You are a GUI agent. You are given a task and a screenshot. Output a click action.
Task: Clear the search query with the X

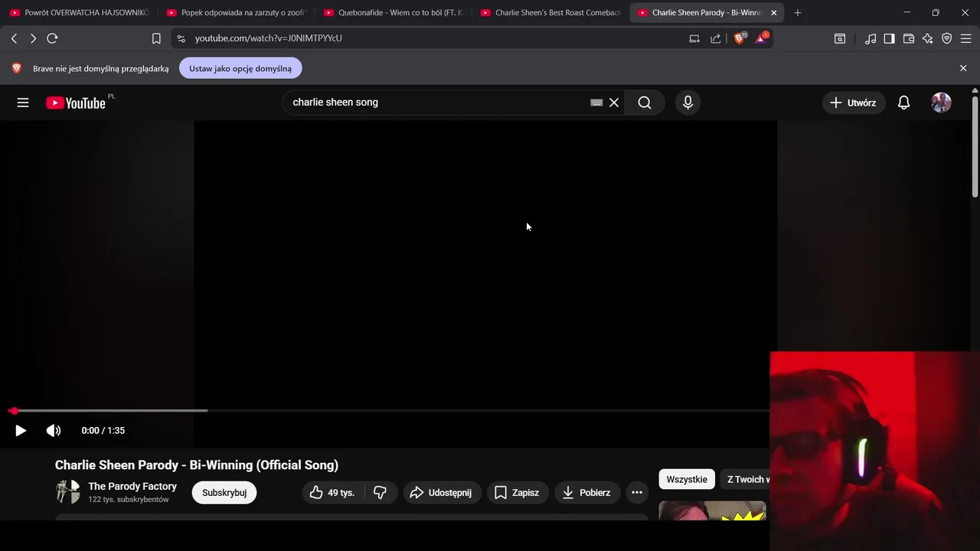pos(614,103)
